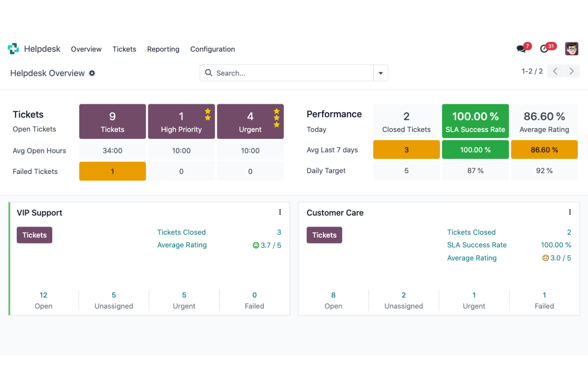Open the 2 Closed Tickets tile
The width and height of the screenshot is (588, 392).
tap(406, 122)
